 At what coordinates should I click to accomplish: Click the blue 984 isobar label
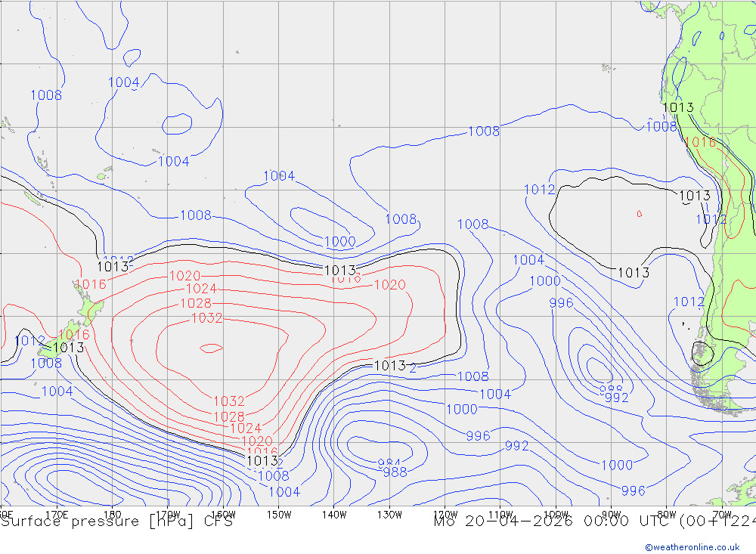[x=389, y=463]
